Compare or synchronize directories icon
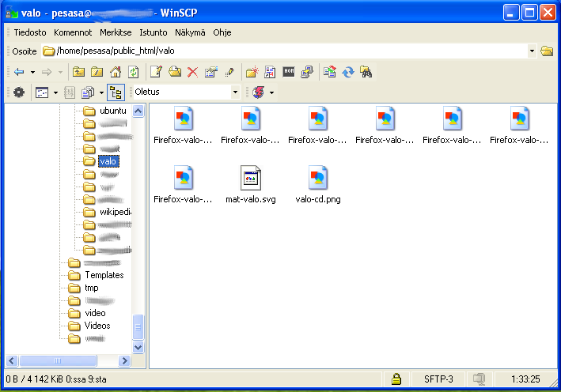Screen dimensions: 561x392 [329, 72]
